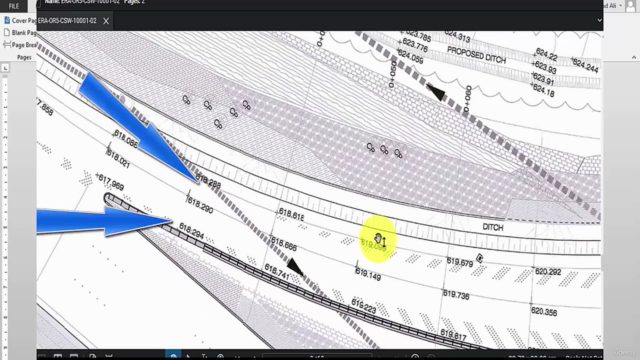Viewport: 640px width, 360px height.
Task: Close the ERA-ORS-CSW-10001-02 tab with X
Action: tap(106, 21)
